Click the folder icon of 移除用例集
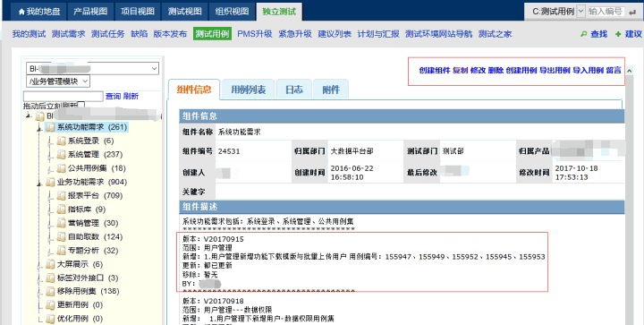644x325 pixels. [50, 291]
